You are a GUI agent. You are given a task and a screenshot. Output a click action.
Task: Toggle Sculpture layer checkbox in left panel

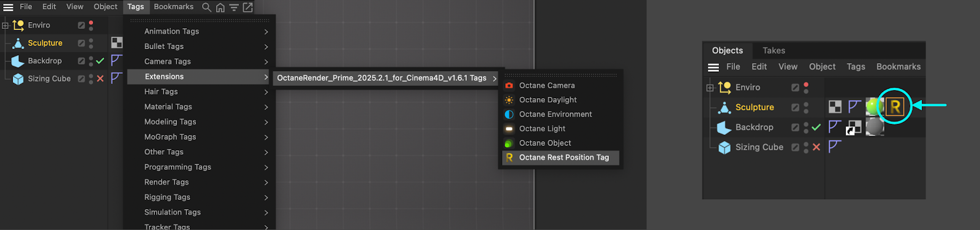[x=81, y=43]
